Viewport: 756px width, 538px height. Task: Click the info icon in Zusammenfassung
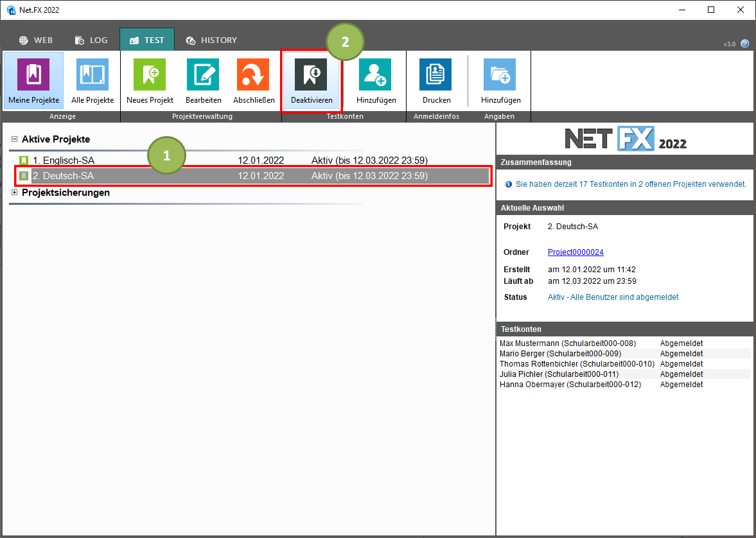(508, 184)
